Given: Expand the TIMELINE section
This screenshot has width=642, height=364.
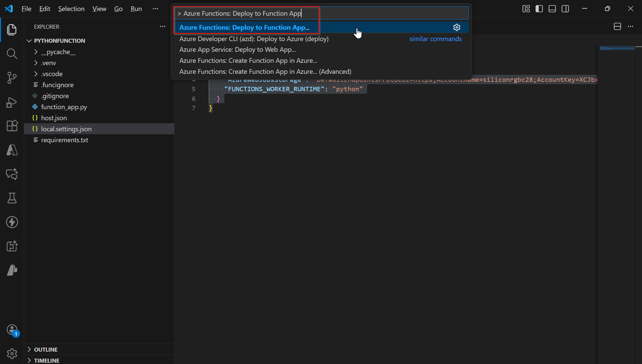Looking at the screenshot, I should pyautogui.click(x=99, y=360).
